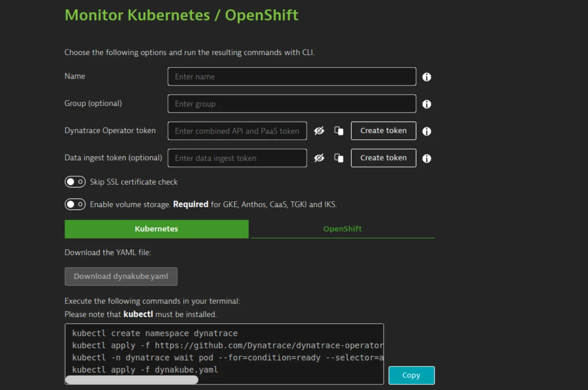Click the combined API and PaaS token field
This screenshot has width=588, height=390.
[x=237, y=131]
